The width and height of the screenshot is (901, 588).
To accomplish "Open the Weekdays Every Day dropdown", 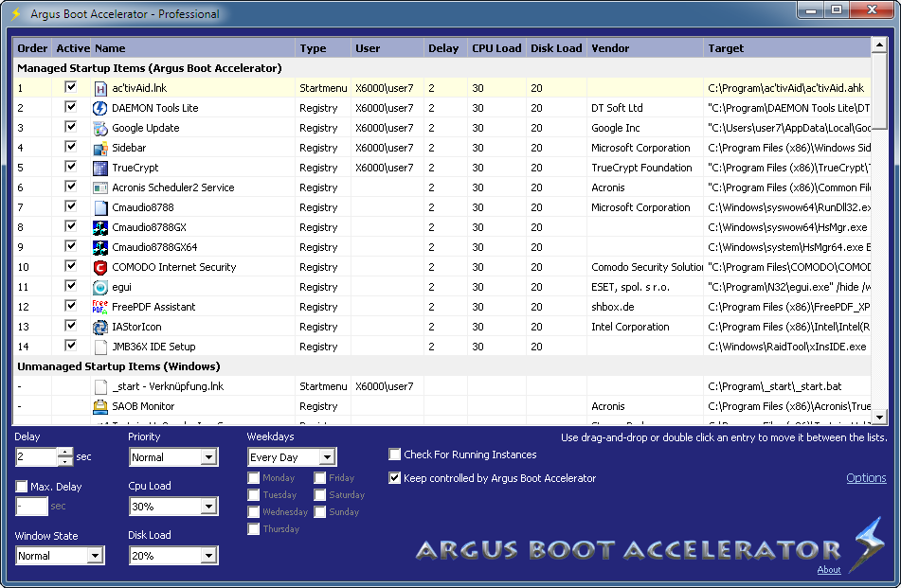I will 327,457.
